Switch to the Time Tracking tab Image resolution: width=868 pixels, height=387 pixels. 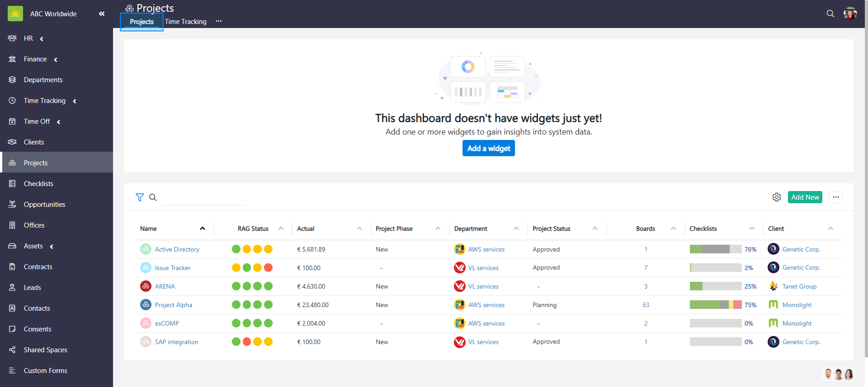[185, 22]
